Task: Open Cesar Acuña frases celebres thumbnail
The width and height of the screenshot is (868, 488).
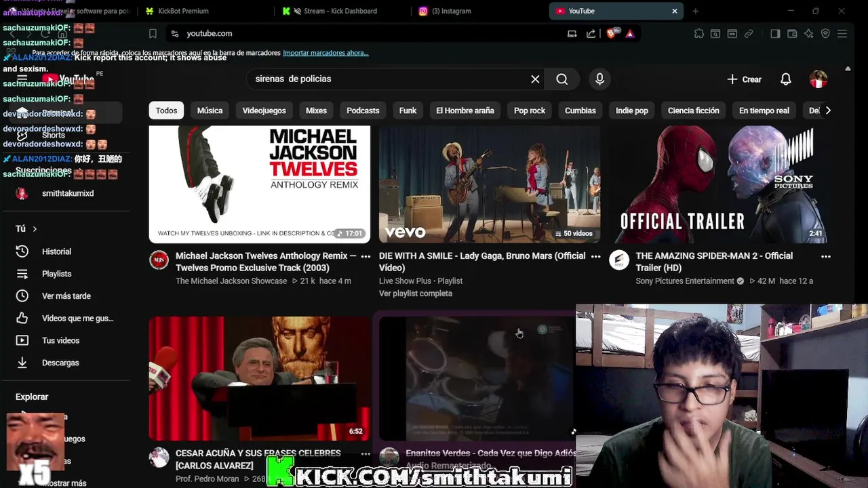Action: [x=260, y=378]
